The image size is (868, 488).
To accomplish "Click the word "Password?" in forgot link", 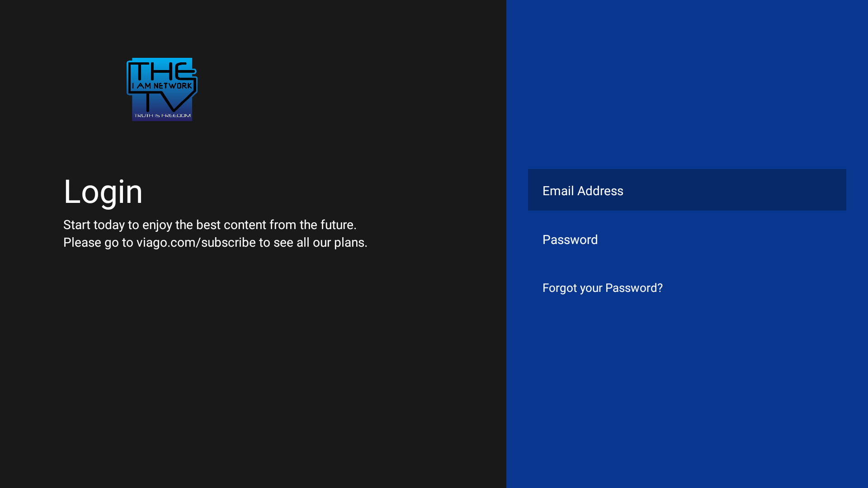I will coord(634,288).
